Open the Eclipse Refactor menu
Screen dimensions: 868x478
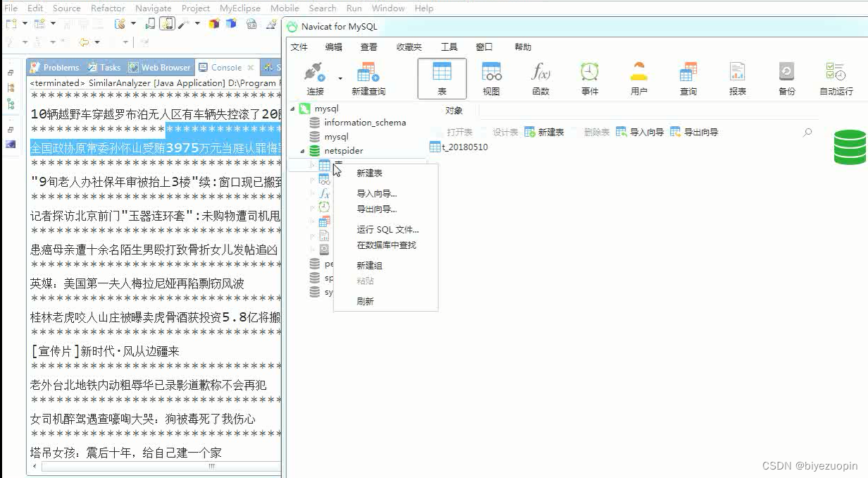tap(108, 8)
